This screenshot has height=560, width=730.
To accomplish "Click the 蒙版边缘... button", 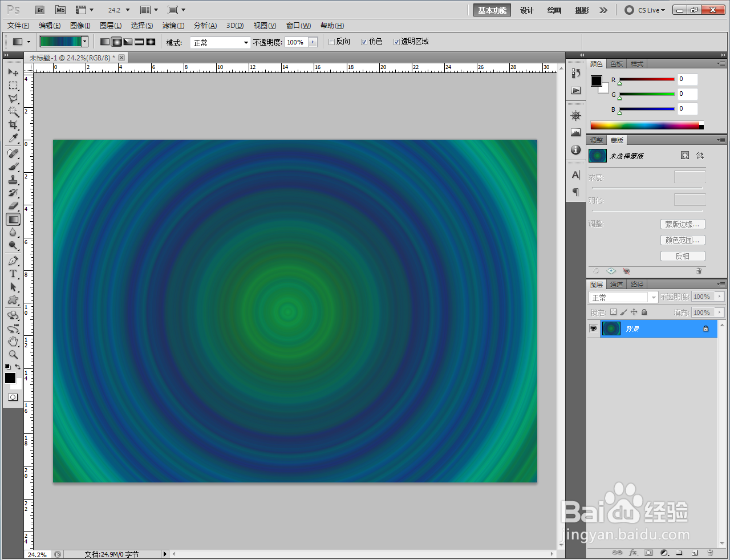I will point(683,224).
